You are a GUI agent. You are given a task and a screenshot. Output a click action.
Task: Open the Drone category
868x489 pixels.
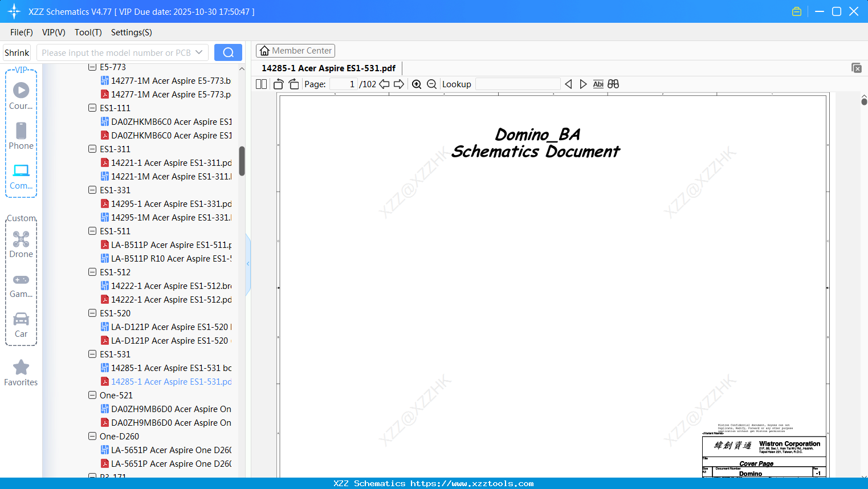point(21,244)
